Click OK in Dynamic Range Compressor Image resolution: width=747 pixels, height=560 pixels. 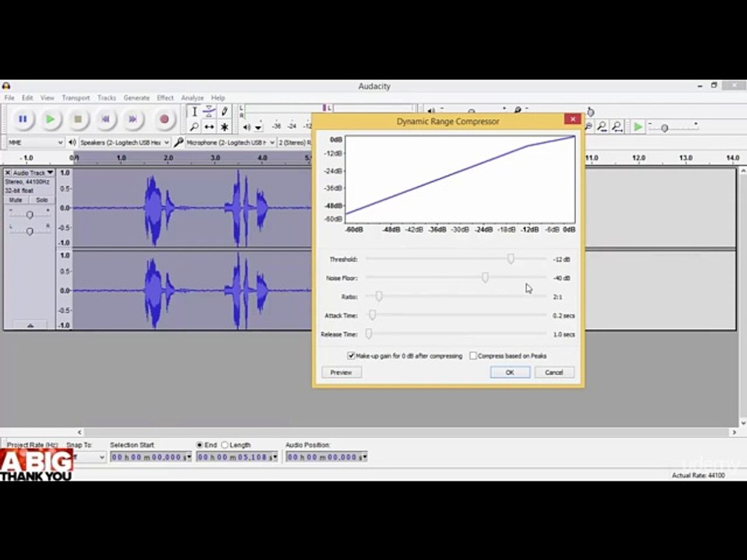pos(510,373)
